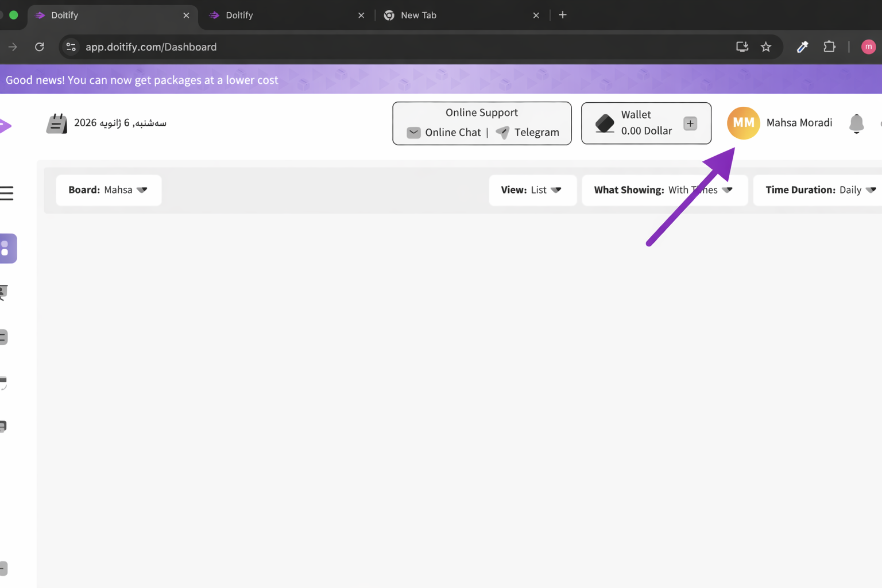Click the install app icon in address bar
Image resolution: width=882 pixels, height=588 pixels.
pos(742,47)
